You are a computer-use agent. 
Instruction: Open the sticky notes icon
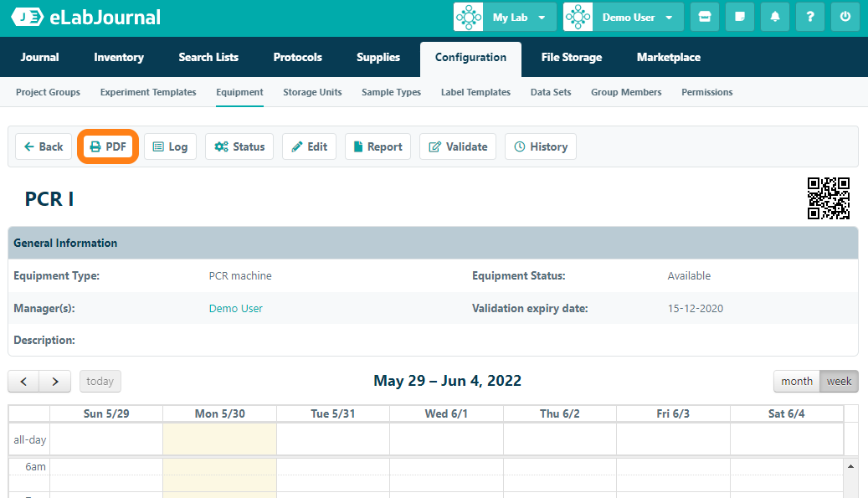point(740,17)
